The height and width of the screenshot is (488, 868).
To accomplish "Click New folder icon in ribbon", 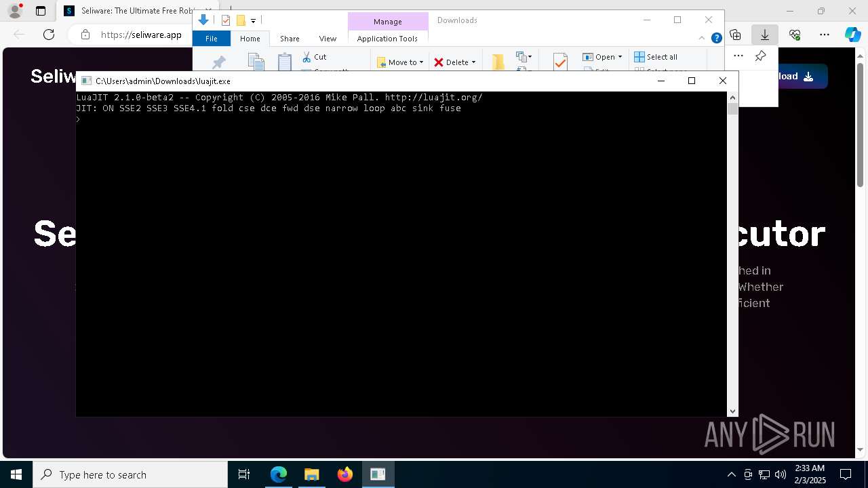I will [x=498, y=62].
